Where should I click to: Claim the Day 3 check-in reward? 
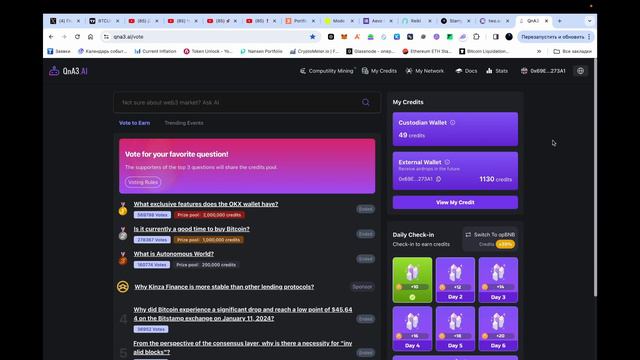point(498,280)
